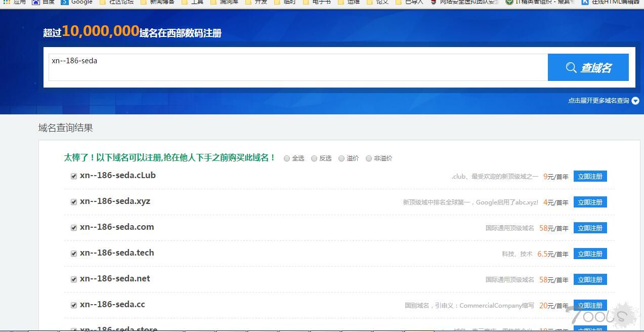Click 国际通用顶级域名 description in .com row
Screen dimensions: 644x332
510,228
